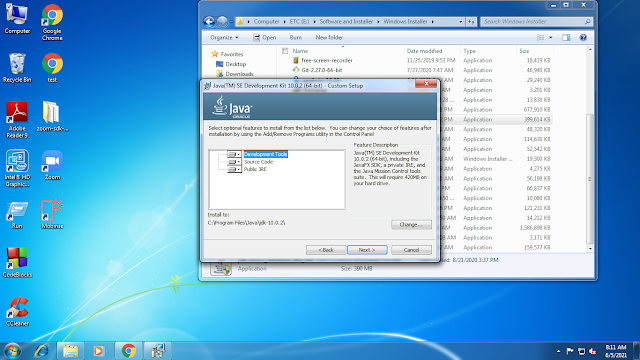Open the Public JRE feature dropdown icon
Viewport: 640px width, 360px height.
point(234,169)
